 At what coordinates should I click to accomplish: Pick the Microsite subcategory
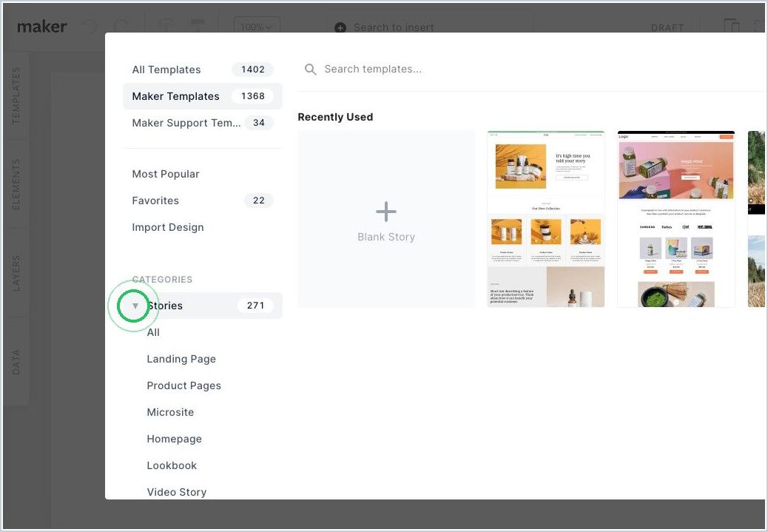tap(170, 412)
